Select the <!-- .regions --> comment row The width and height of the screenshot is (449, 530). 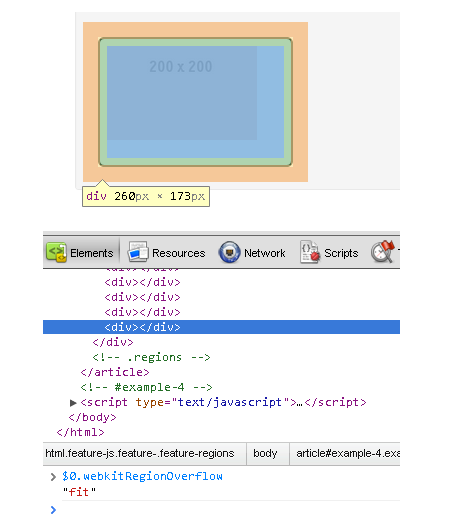tap(151, 357)
